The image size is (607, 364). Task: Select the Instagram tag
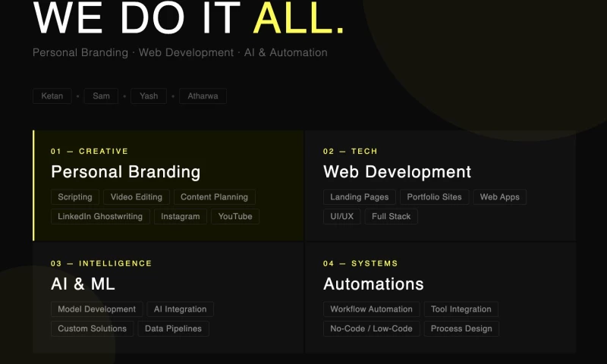[181, 216]
